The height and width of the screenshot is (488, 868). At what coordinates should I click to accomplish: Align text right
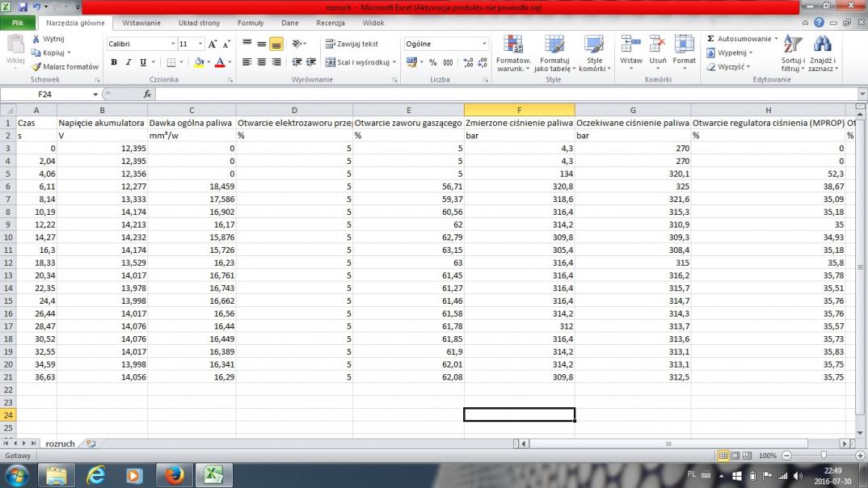pos(276,62)
